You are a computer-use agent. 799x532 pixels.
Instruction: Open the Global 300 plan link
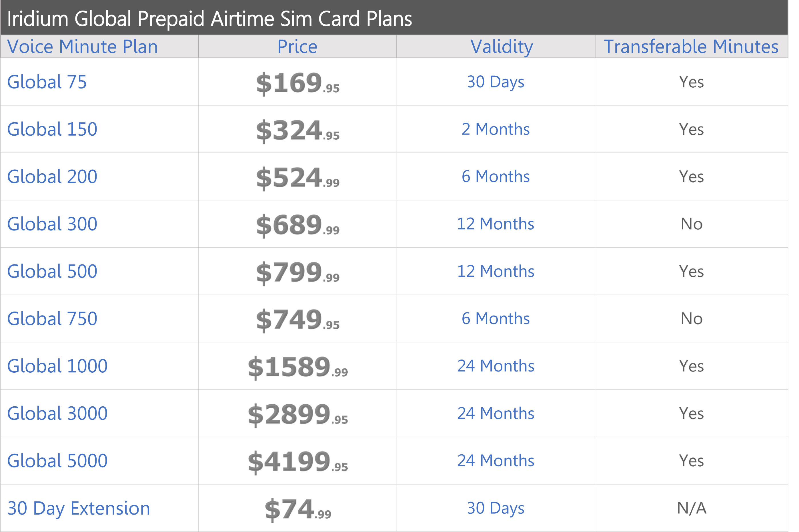pos(52,224)
